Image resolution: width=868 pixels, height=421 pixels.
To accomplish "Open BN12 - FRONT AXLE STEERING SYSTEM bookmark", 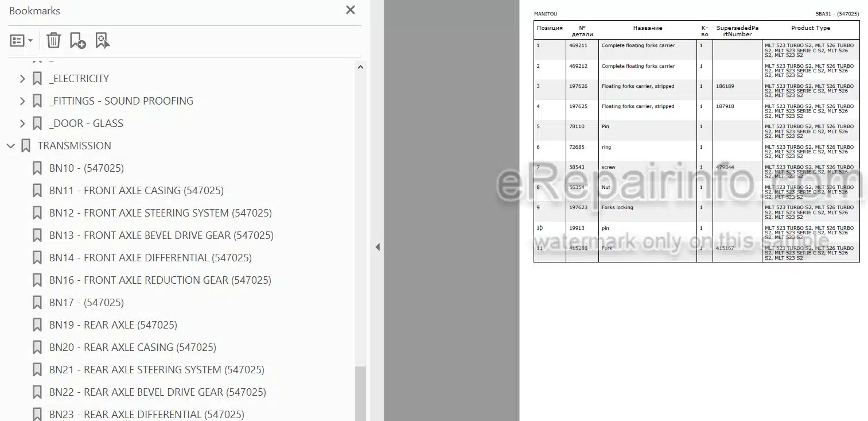I will pyautogui.click(x=161, y=213).
